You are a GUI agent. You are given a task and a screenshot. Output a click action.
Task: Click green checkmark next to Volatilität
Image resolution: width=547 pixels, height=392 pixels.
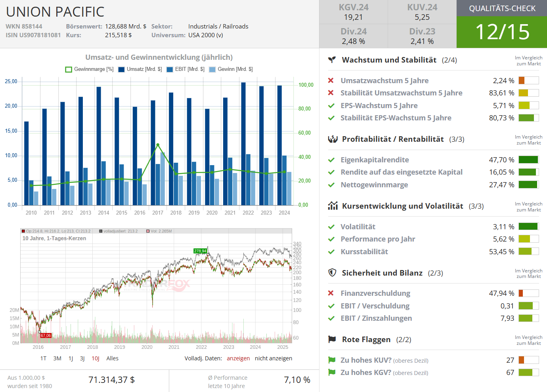(331, 227)
